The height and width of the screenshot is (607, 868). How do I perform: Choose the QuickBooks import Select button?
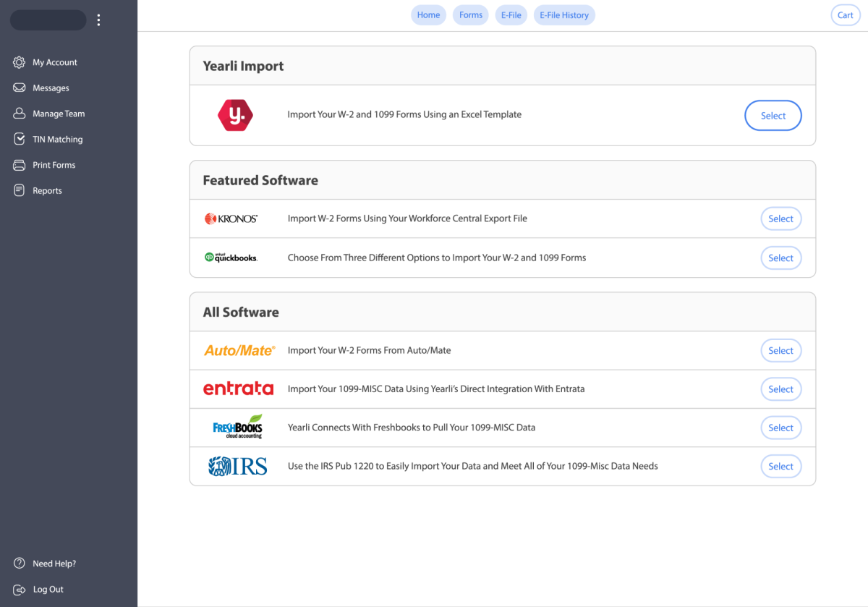pos(780,258)
